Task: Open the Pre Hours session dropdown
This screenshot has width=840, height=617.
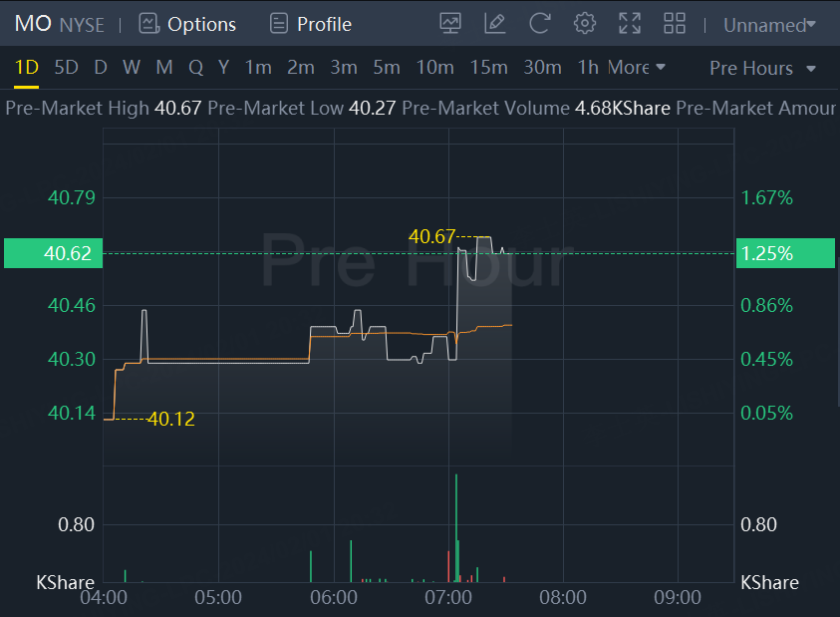Action: 762,68
